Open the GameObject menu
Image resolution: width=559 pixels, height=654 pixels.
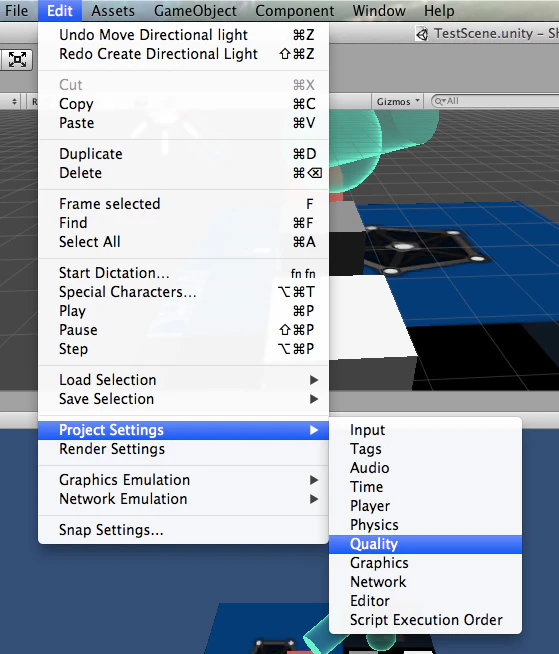[195, 10]
